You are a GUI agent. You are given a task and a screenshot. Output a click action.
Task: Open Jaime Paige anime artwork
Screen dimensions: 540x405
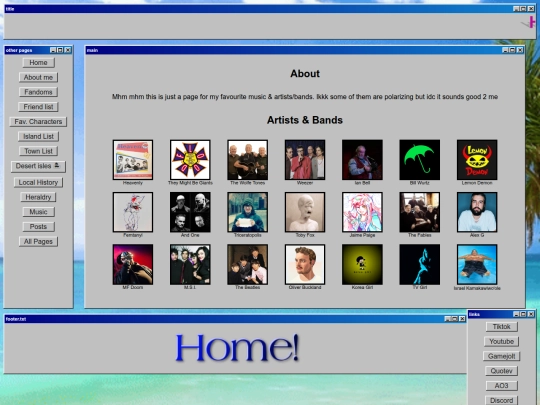pyautogui.click(x=362, y=212)
